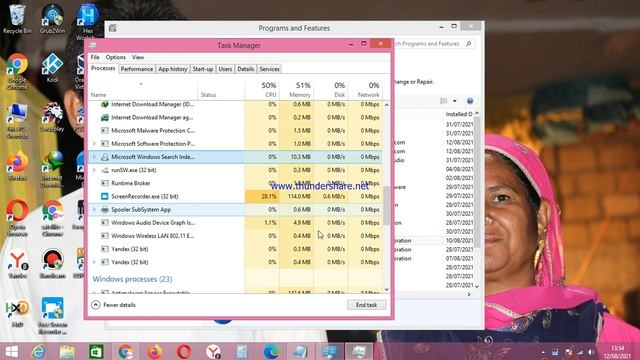Select Windows Wireless LAN 802.11 process
Viewport: 640px width, 360px height.
(236, 236)
